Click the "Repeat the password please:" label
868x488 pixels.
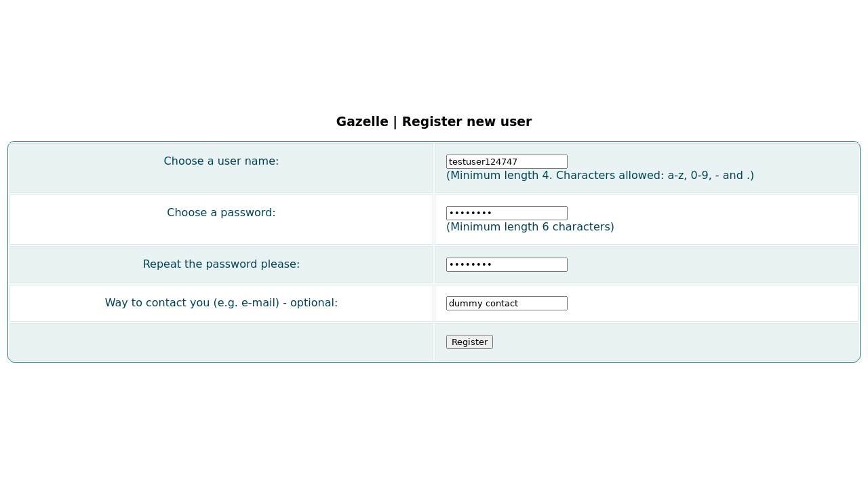click(x=221, y=264)
